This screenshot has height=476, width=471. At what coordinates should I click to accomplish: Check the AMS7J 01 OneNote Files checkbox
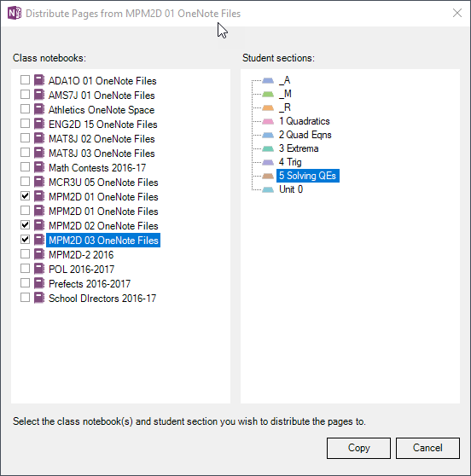[26, 95]
